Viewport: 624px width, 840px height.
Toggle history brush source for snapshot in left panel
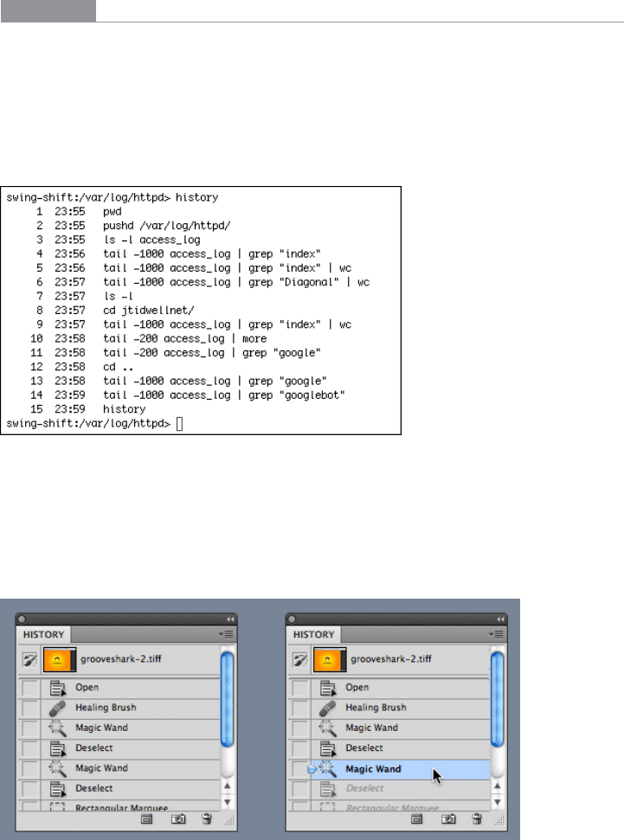[30, 659]
